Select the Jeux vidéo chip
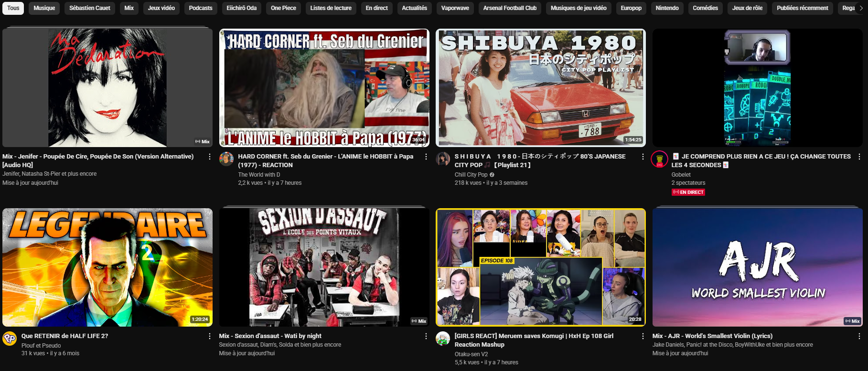Viewport: 868px width, 371px height. pos(161,8)
